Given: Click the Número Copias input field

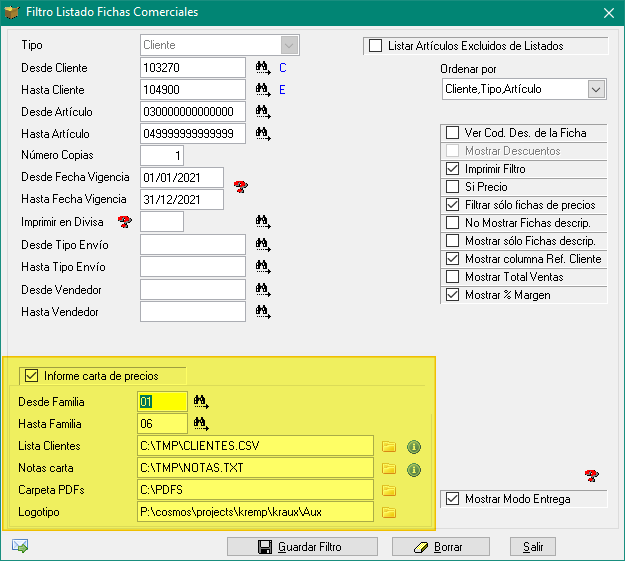Looking at the screenshot, I should (162, 156).
